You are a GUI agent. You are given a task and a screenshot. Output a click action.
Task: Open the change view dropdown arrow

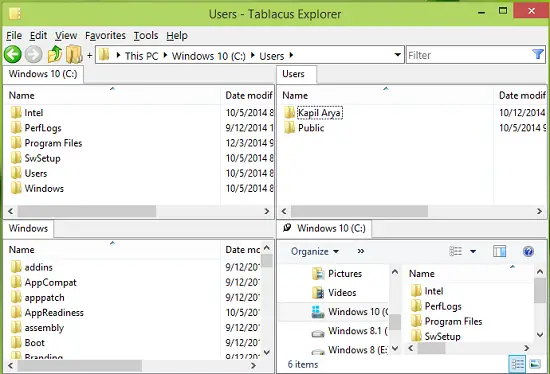click(473, 251)
